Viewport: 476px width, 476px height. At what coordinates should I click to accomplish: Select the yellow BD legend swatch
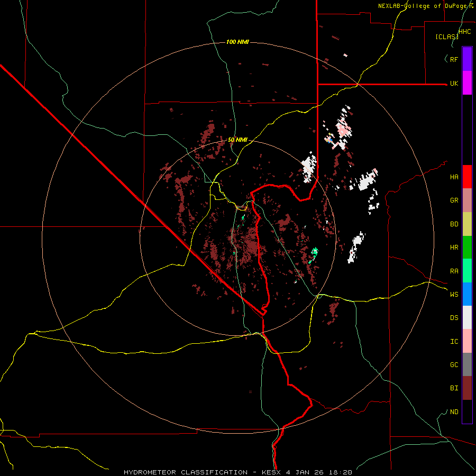467,224
